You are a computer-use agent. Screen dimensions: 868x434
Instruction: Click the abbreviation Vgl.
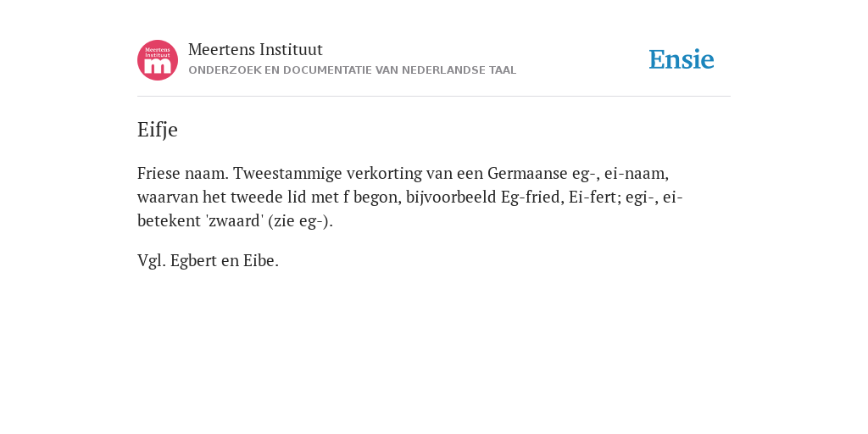click(151, 261)
